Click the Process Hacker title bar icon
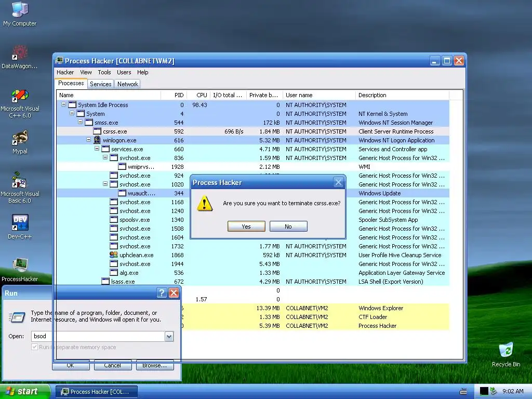This screenshot has height=399, width=532. point(59,61)
